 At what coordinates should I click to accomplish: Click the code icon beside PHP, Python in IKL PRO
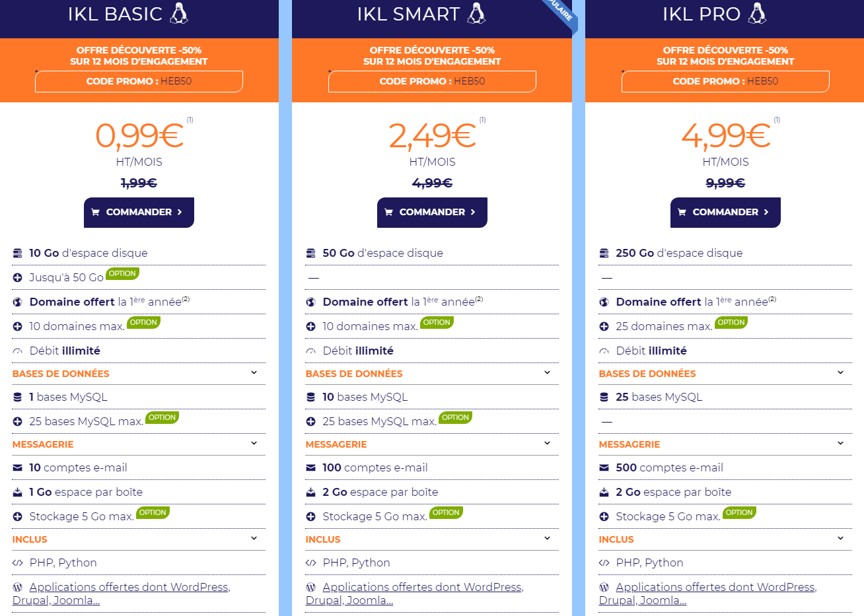point(604,563)
